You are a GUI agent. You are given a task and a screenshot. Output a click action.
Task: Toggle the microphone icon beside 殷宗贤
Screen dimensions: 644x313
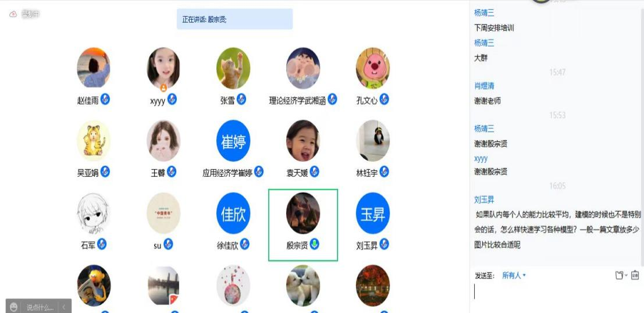pyautogui.click(x=315, y=244)
